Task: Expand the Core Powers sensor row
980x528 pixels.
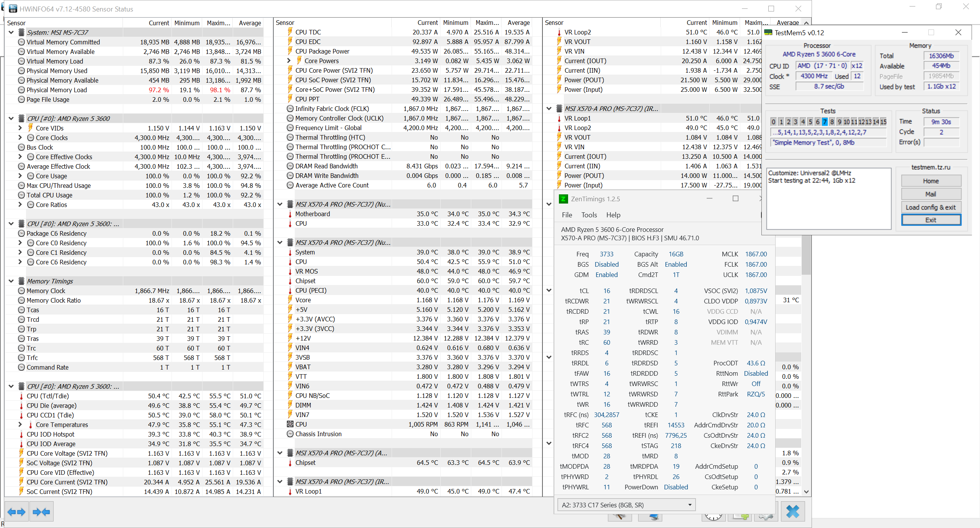Action: pyautogui.click(x=289, y=60)
